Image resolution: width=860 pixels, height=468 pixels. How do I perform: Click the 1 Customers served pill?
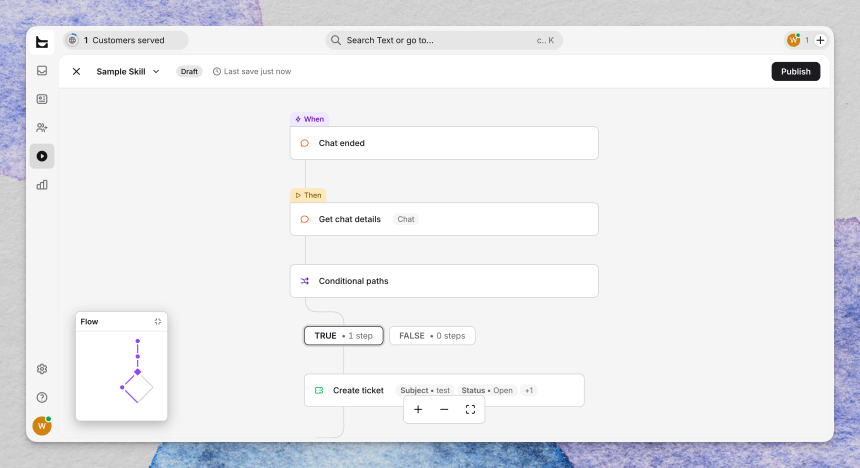click(126, 40)
